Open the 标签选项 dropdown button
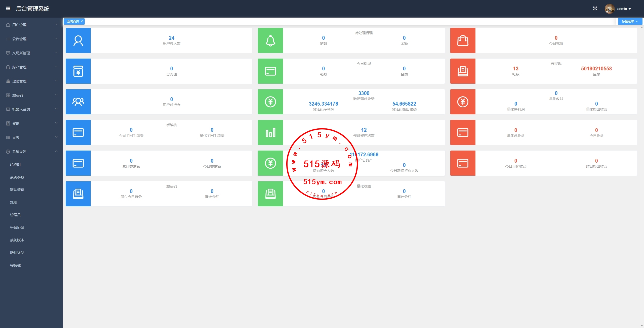The image size is (644, 328). (x=630, y=21)
